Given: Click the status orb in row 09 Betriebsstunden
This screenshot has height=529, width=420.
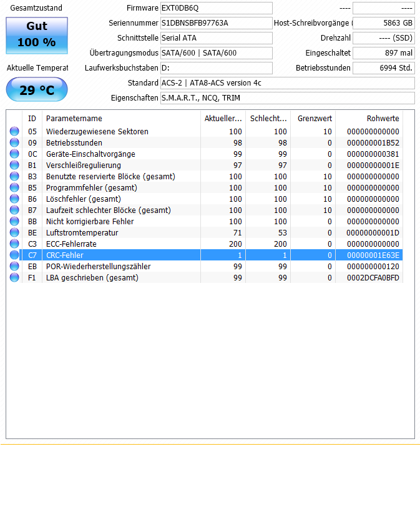Looking at the screenshot, I should (x=14, y=142).
